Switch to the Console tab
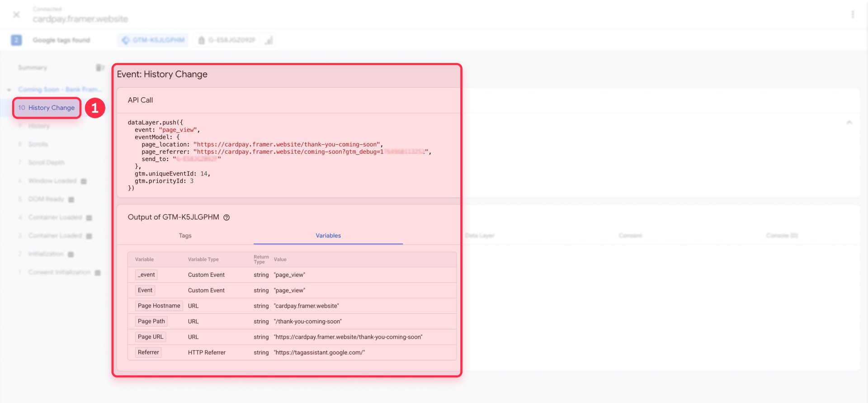 click(x=782, y=236)
